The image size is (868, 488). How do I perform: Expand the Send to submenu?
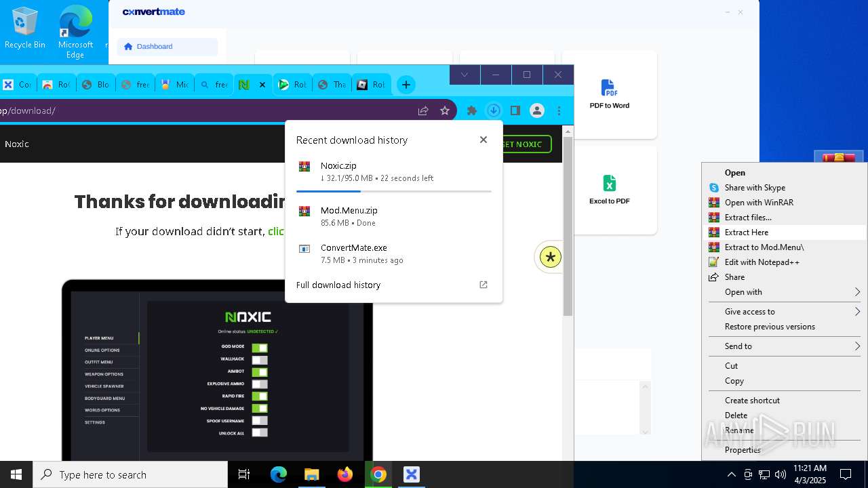tap(785, 346)
